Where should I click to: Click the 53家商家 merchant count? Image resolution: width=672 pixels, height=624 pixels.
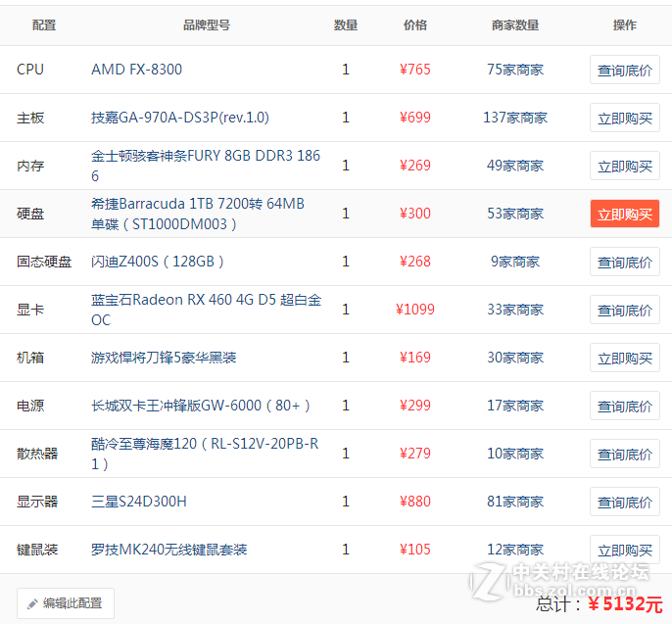[x=515, y=214]
